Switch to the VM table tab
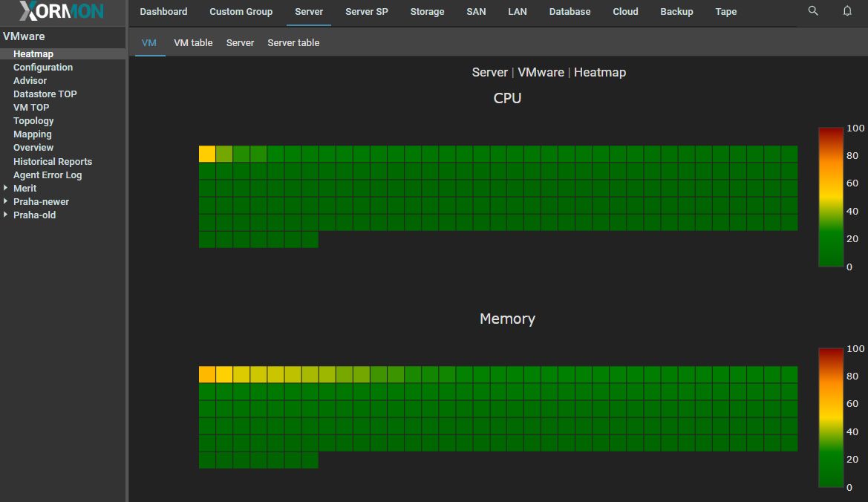868x502 pixels. 193,43
